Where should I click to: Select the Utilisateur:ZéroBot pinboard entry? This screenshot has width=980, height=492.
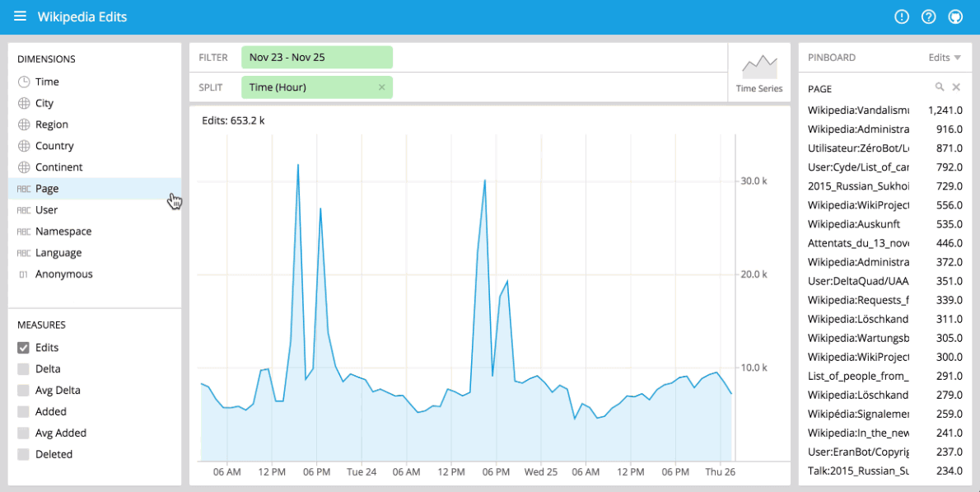coord(885,148)
